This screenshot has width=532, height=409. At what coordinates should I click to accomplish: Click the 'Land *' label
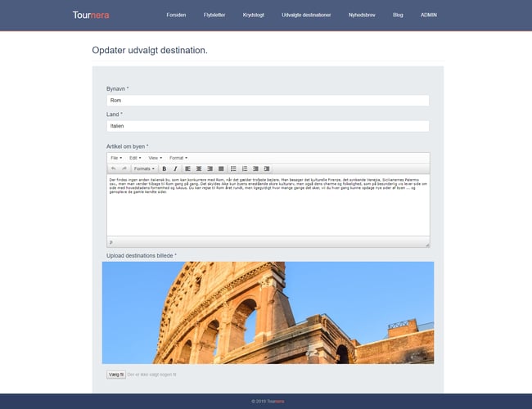pos(115,115)
